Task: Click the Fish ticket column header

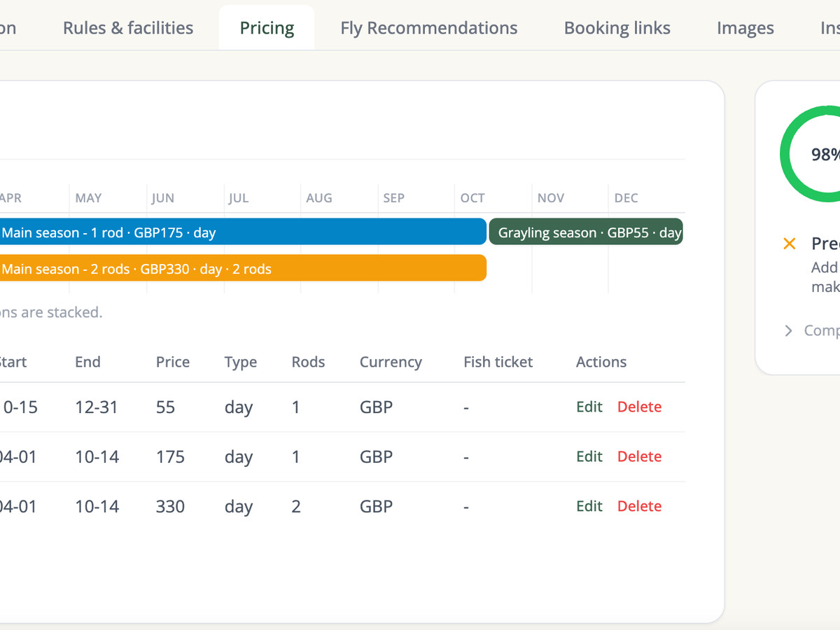Action: coord(498,362)
